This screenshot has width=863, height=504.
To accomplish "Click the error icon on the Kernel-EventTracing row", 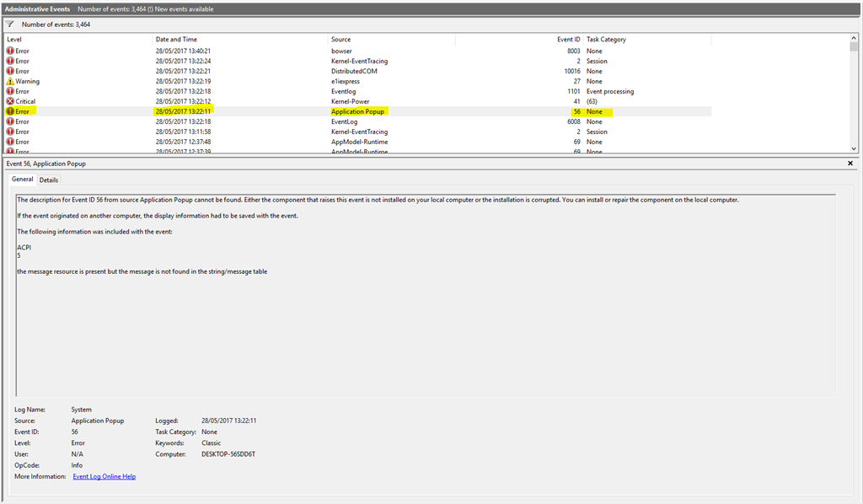I will click(8, 61).
